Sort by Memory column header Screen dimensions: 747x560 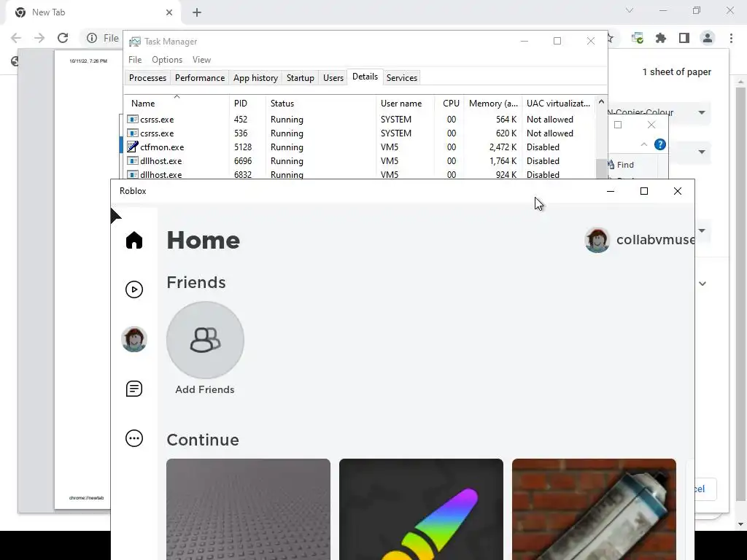493,104
